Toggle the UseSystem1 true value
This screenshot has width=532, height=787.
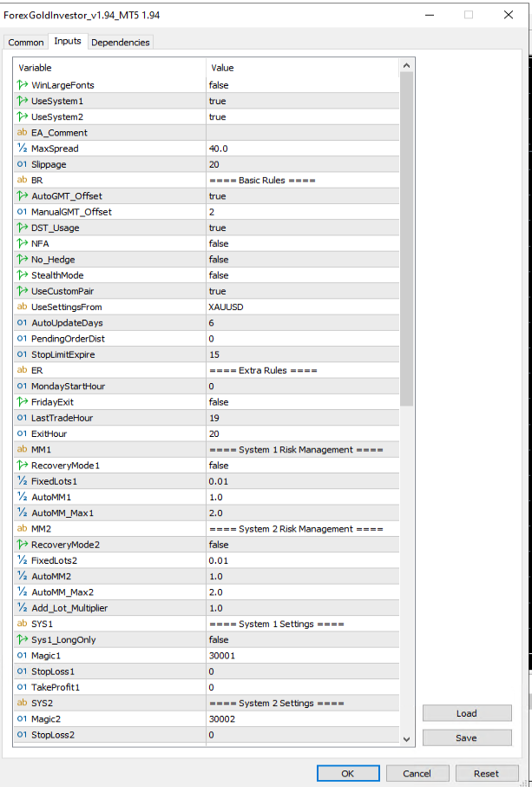click(x=218, y=101)
